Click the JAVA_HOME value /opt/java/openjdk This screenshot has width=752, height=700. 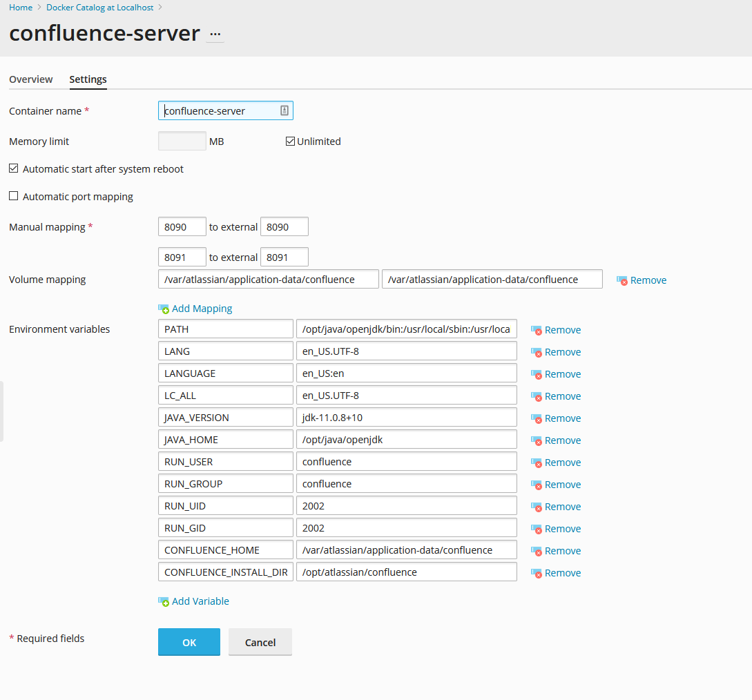[x=407, y=439]
